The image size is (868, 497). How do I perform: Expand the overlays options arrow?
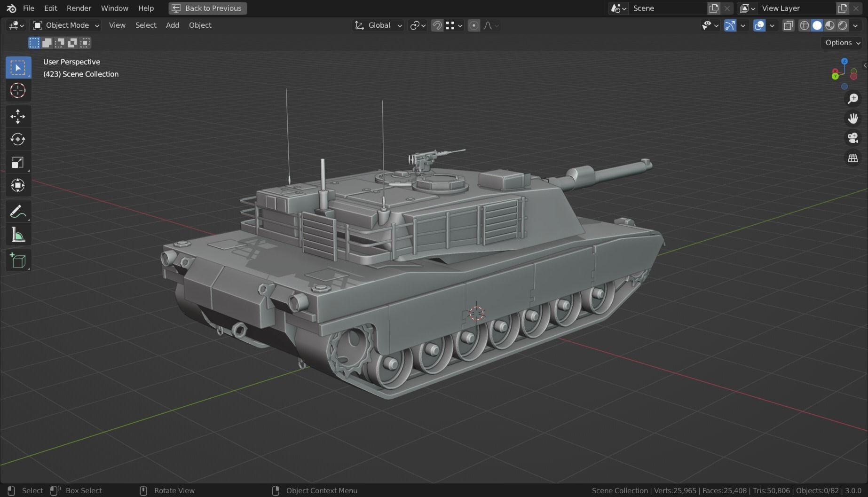(x=772, y=25)
